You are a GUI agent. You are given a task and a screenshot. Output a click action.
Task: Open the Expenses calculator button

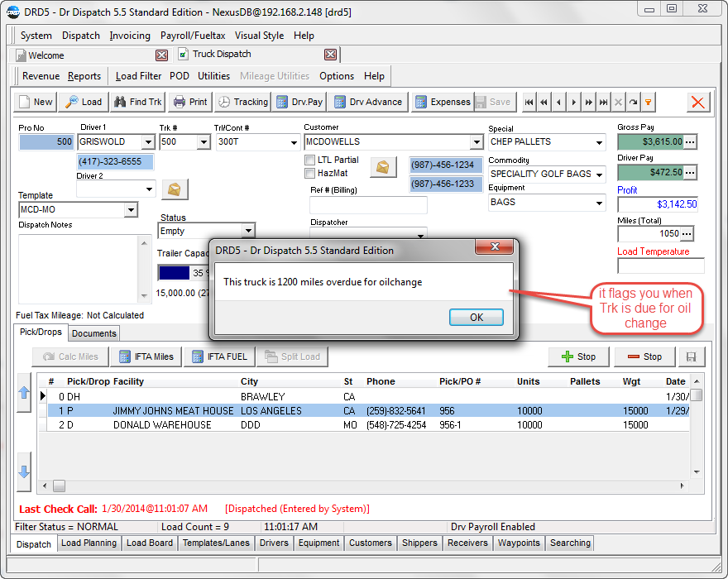[x=443, y=102]
